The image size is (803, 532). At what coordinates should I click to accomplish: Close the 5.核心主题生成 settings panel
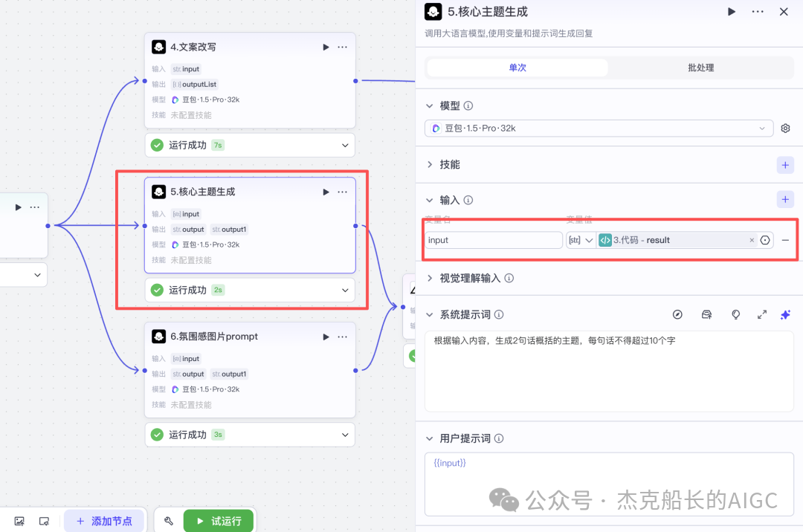(x=784, y=12)
